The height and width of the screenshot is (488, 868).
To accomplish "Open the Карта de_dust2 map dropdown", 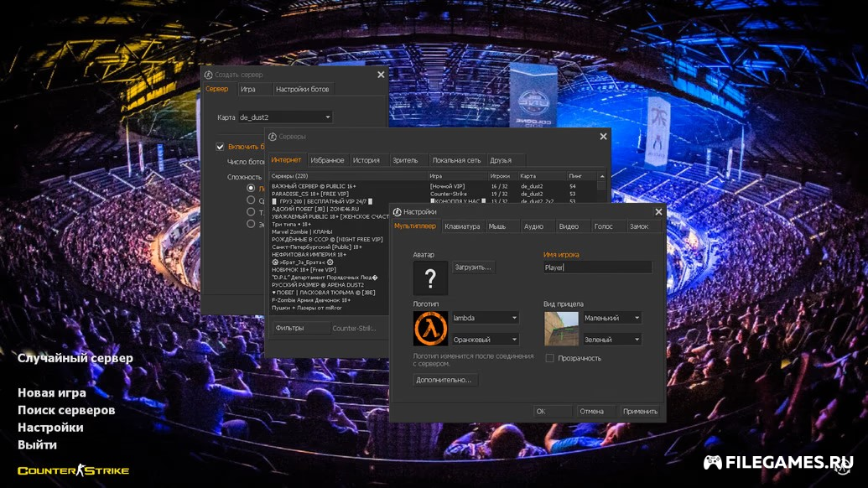I will [285, 117].
